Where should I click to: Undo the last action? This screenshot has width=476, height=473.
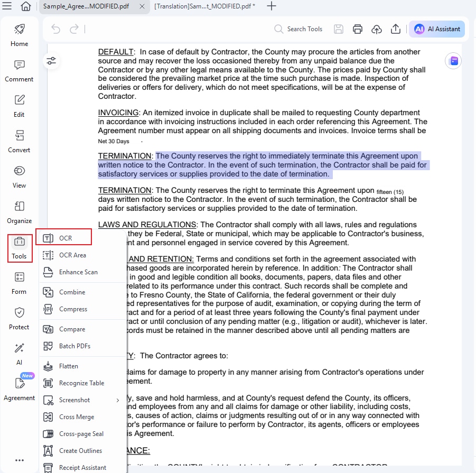pyautogui.click(x=56, y=29)
